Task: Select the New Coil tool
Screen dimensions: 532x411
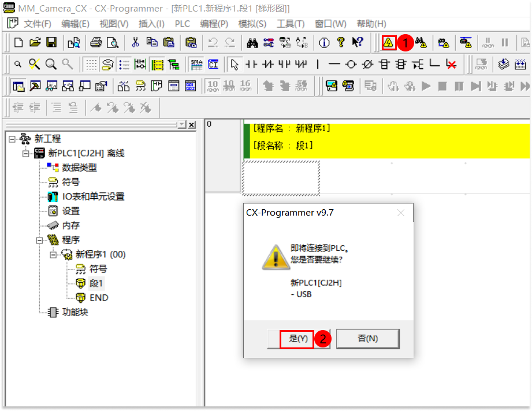Action: click(350, 64)
